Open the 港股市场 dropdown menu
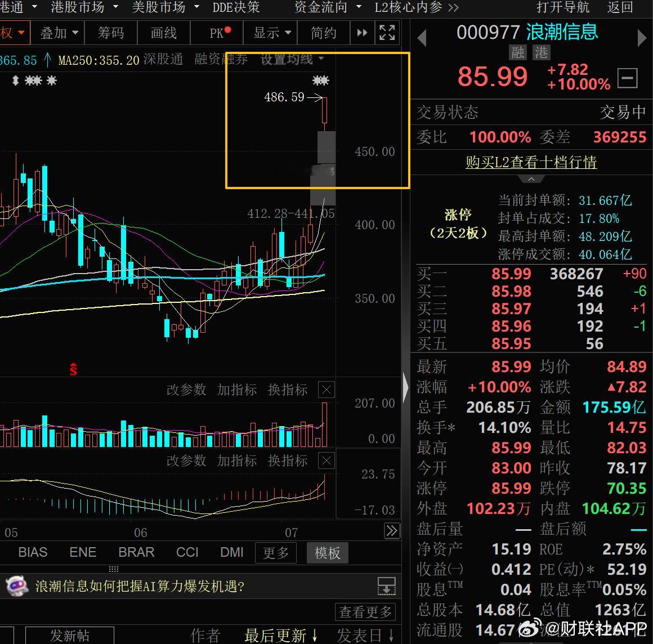The image size is (653, 644). (x=85, y=7)
